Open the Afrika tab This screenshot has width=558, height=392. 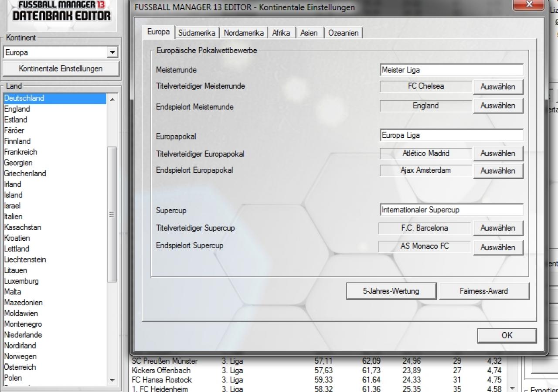pyautogui.click(x=281, y=33)
